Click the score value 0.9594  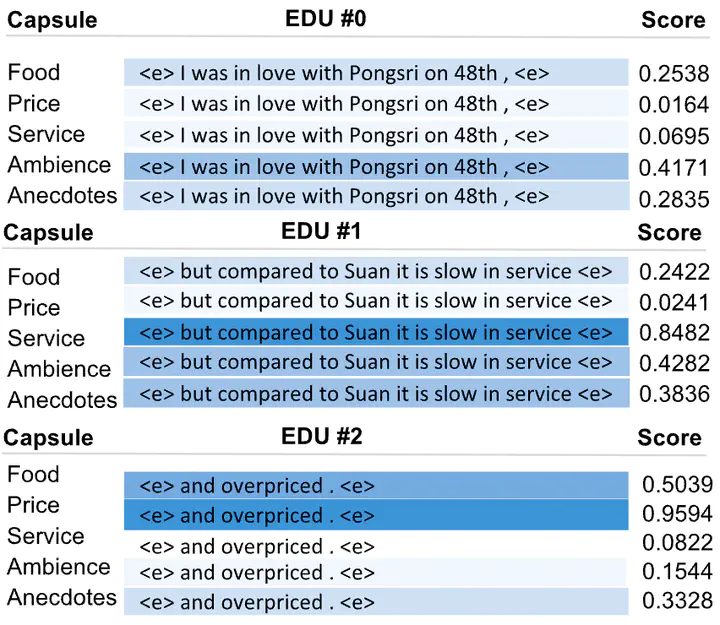(x=677, y=515)
